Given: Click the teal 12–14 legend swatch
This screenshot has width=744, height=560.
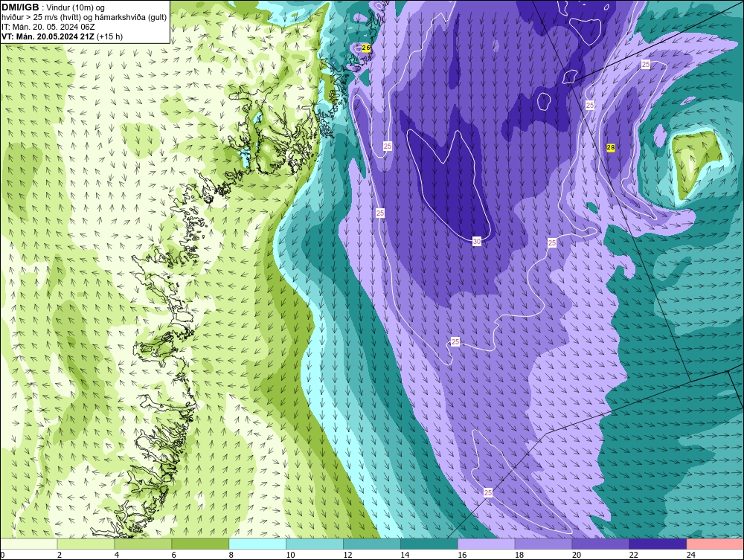Looking at the screenshot, I should click(371, 544).
